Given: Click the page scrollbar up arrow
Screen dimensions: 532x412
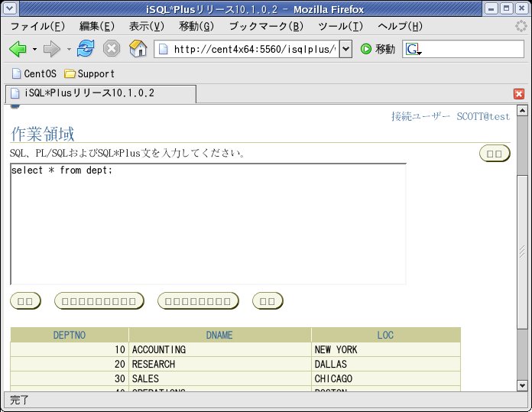Looking at the screenshot, I should coord(522,111).
